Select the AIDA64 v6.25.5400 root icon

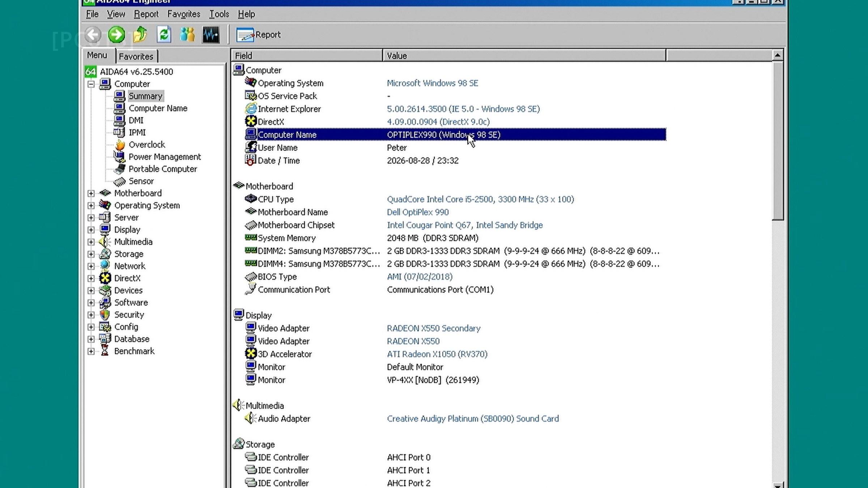[x=90, y=72]
